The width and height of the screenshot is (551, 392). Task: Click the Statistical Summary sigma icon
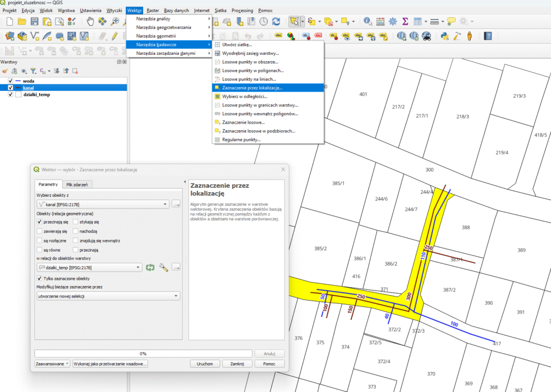point(405,22)
